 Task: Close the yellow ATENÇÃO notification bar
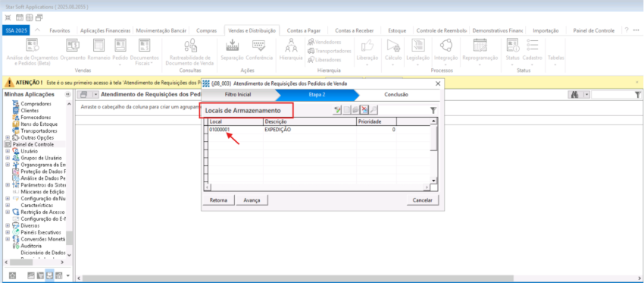(637, 82)
